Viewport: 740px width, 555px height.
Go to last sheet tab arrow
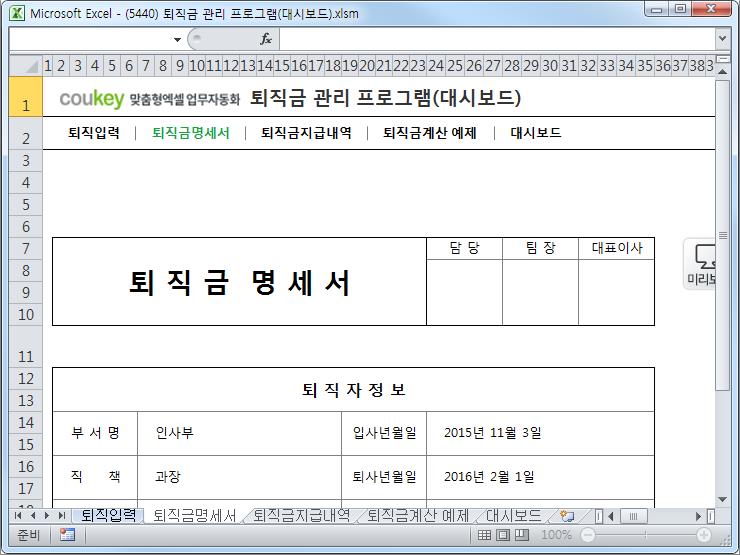pyautogui.click(x=61, y=515)
